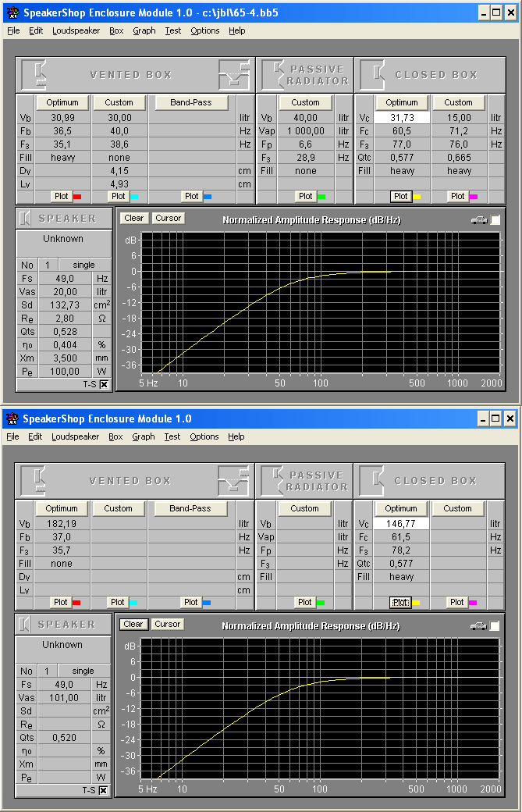Open Test menu in bottom window

(172, 436)
